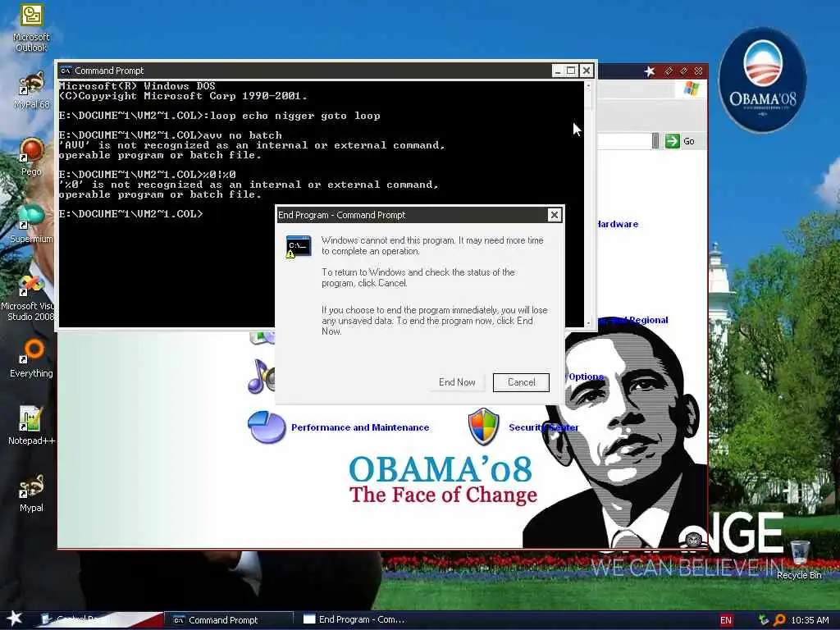This screenshot has height=630, width=840.
Task: Click End Now to terminate Command Prompt
Action: (x=457, y=382)
